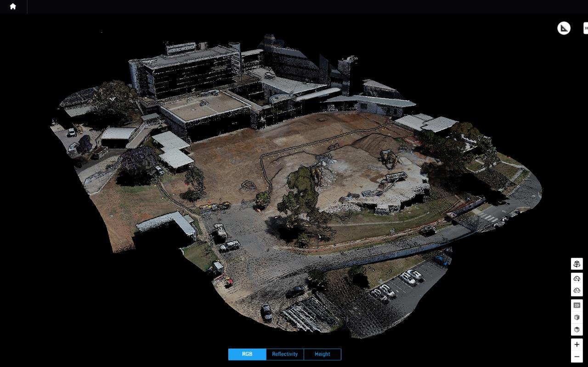Select the lower point cloud layer icon
Screen dimensions: 588x367
[x=577, y=289]
